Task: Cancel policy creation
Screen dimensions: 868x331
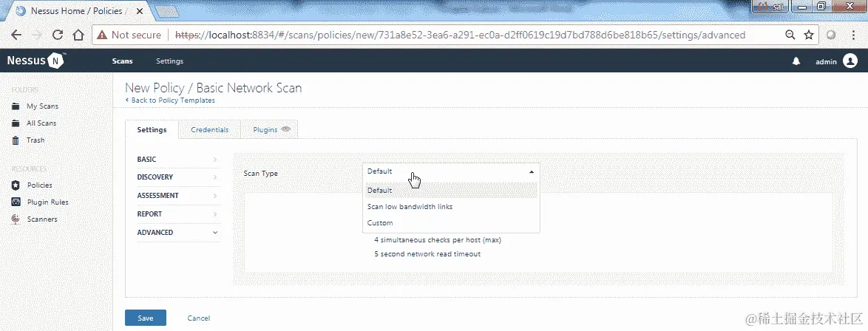Action: tap(199, 318)
